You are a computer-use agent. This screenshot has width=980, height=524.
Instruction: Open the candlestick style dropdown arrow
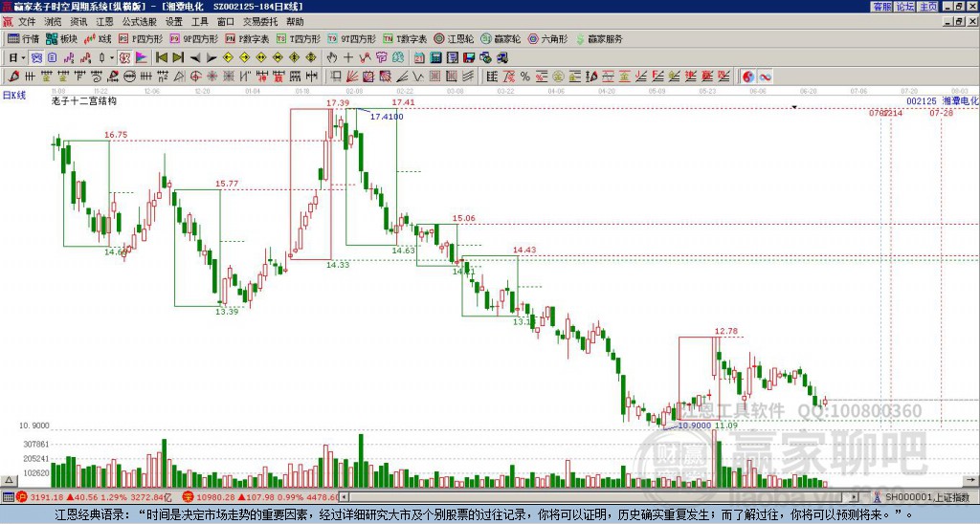(x=112, y=57)
